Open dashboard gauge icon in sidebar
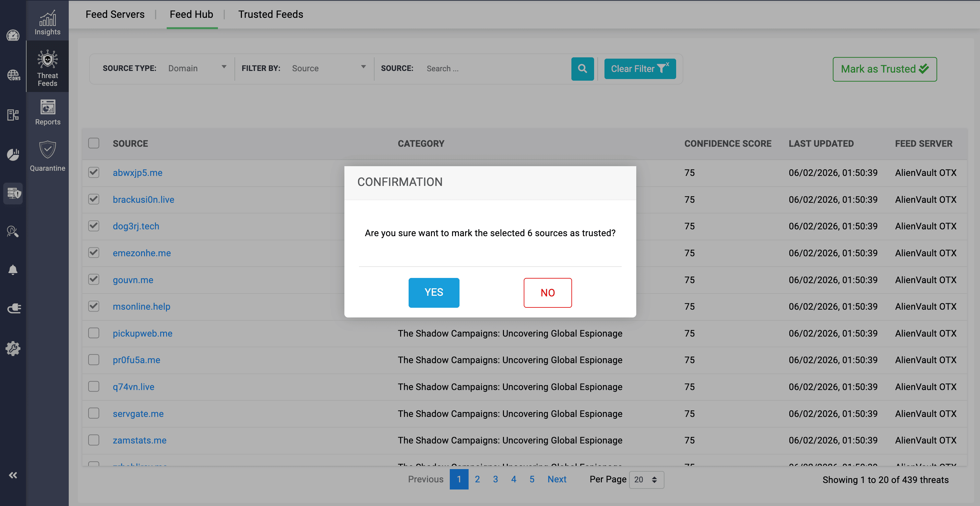980x506 pixels. coord(13,35)
